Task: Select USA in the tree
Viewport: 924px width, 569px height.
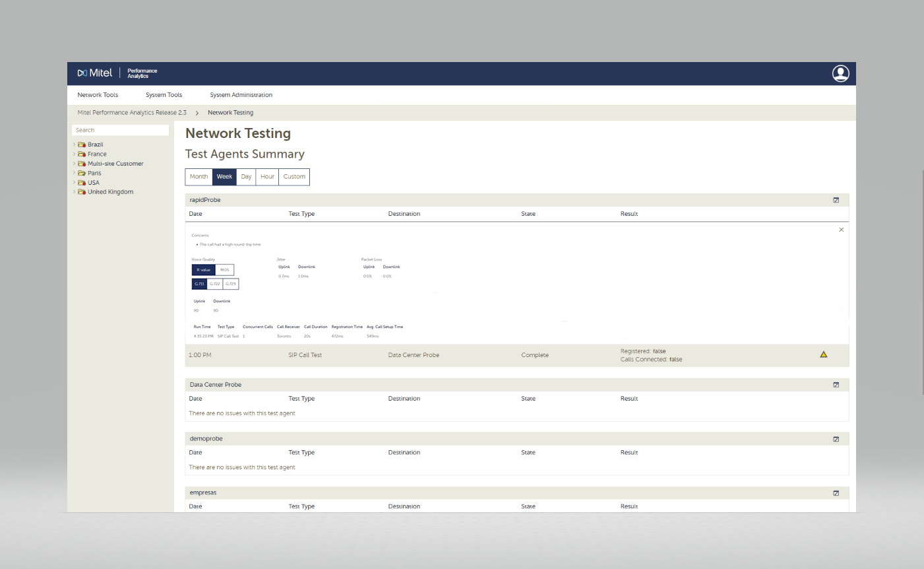Action: tap(94, 183)
